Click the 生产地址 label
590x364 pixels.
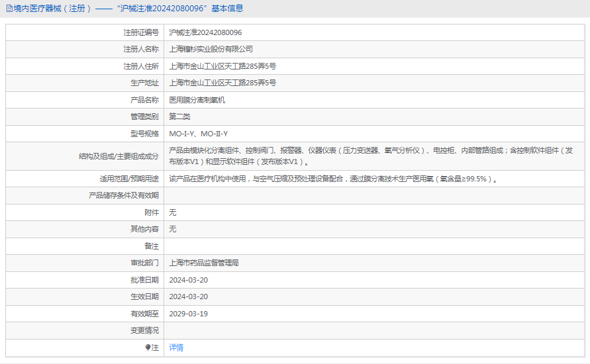click(144, 83)
